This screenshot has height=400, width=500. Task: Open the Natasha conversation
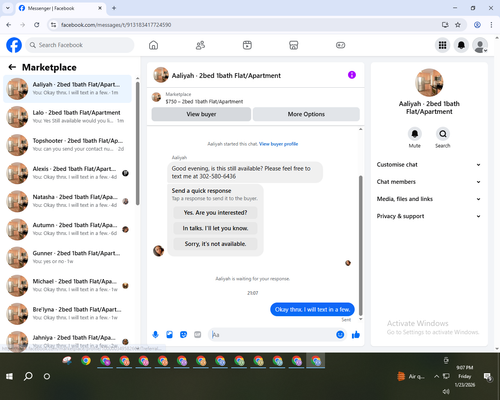pos(68,201)
